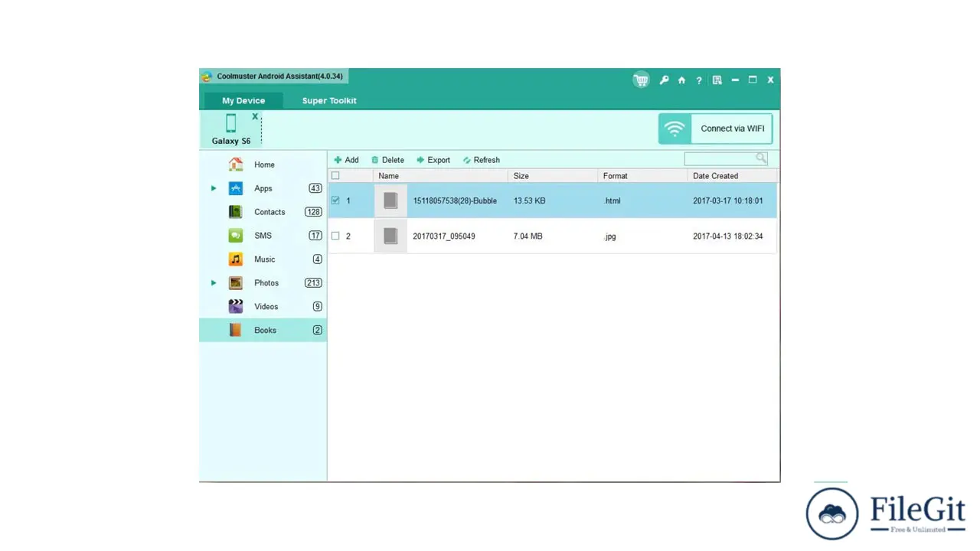This screenshot has height=551, width=980.
Task: Click the feedback list icon in title bar
Action: (717, 80)
